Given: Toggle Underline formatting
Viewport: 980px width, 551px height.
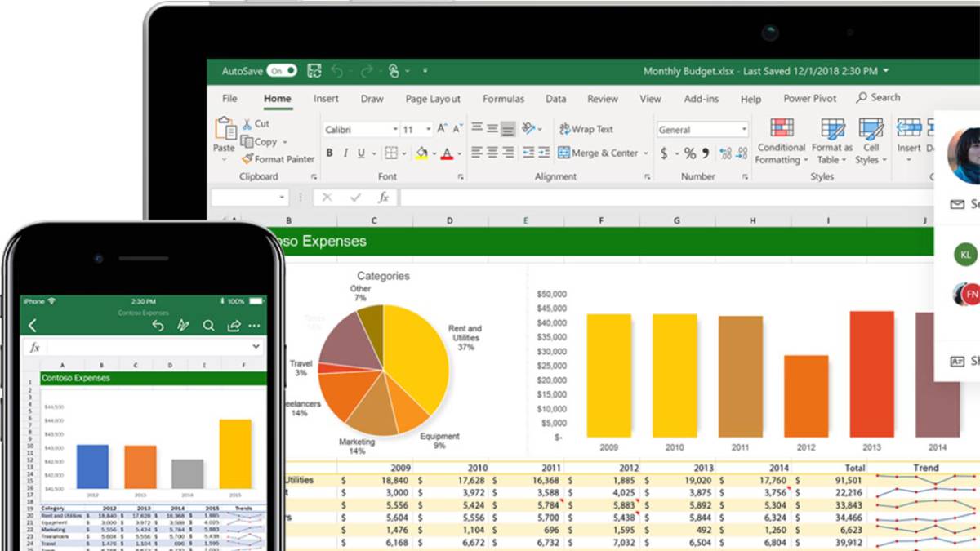Looking at the screenshot, I should pos(362,153).
